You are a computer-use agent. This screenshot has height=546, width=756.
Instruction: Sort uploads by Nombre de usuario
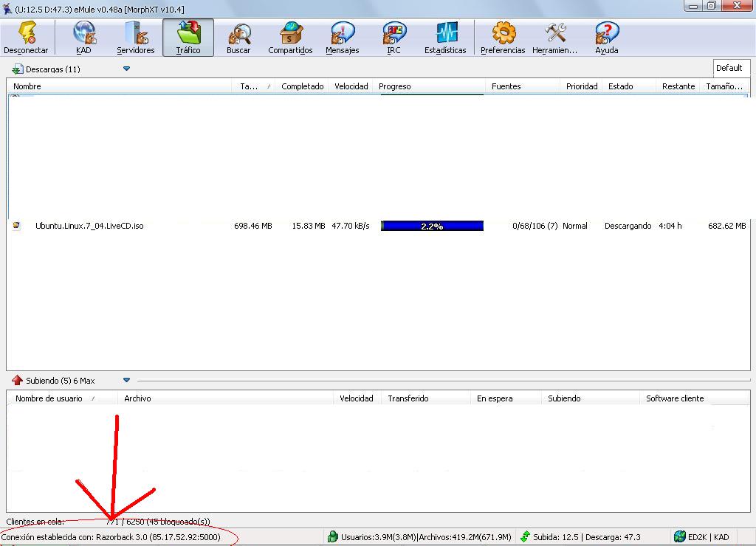[x=63, y=398]
